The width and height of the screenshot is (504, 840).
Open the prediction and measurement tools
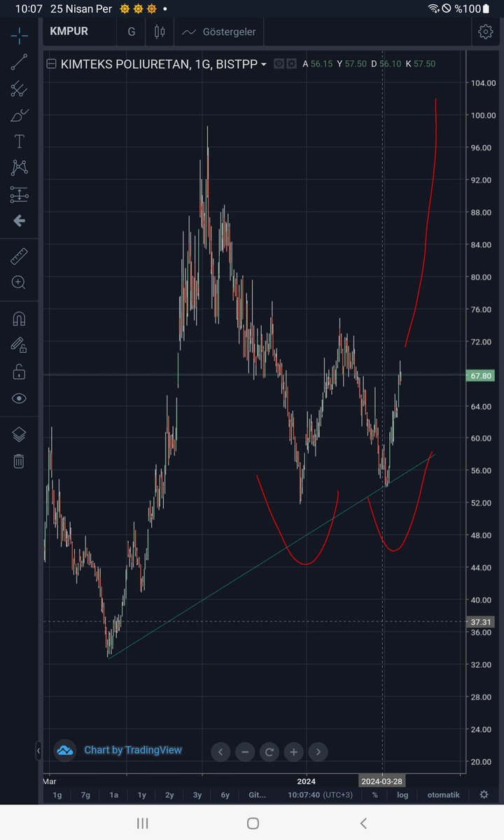[19, 195]
